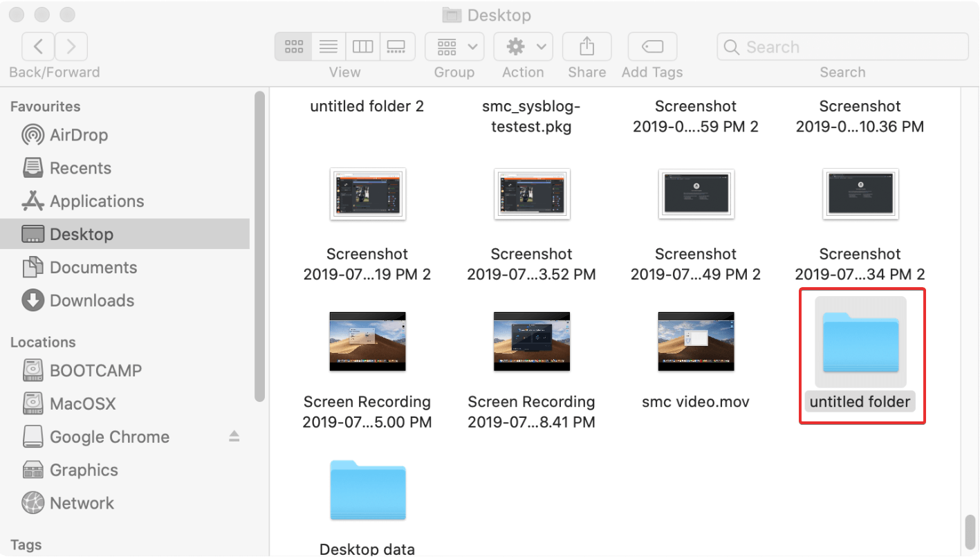This screenshot has width=980, height=557.
Task: Open Add Tags in the toolbar
Action: [x=651, y=46]
